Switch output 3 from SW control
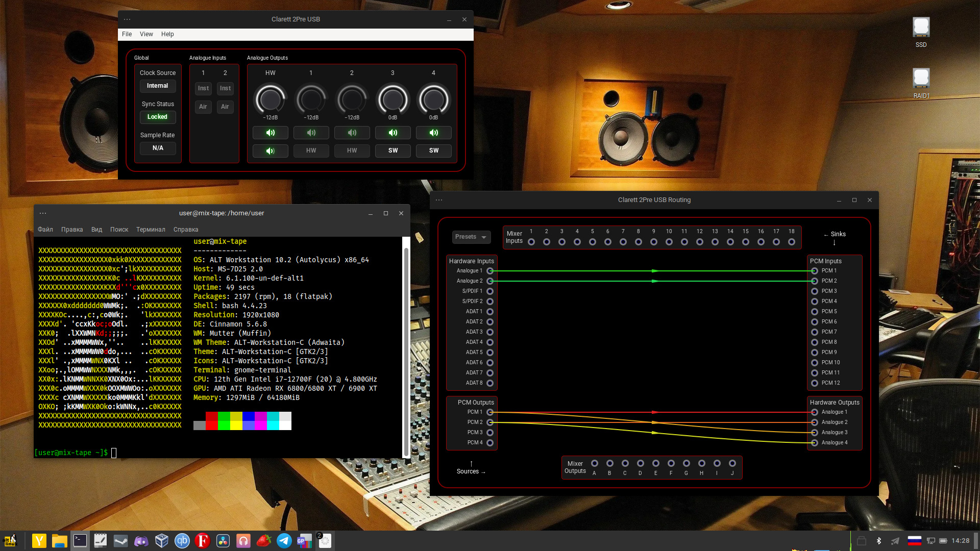Viewport: 980px width, 551px height. click(x=393, y=151)
